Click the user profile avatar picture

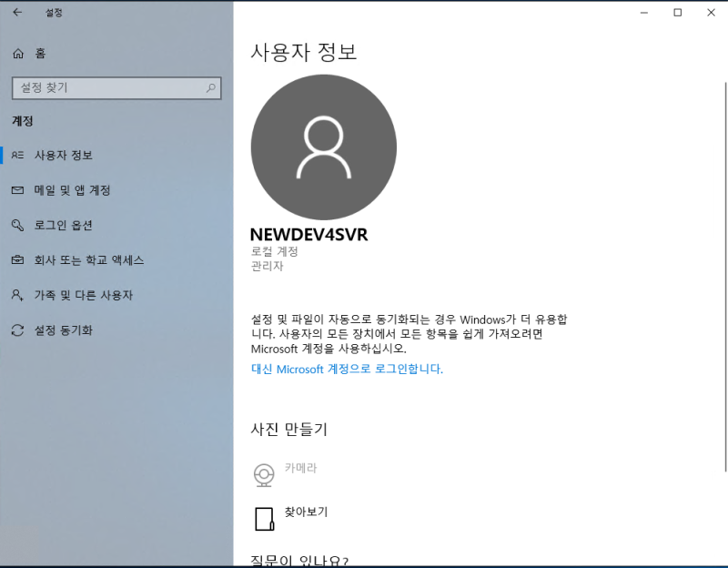pos(324,147)
